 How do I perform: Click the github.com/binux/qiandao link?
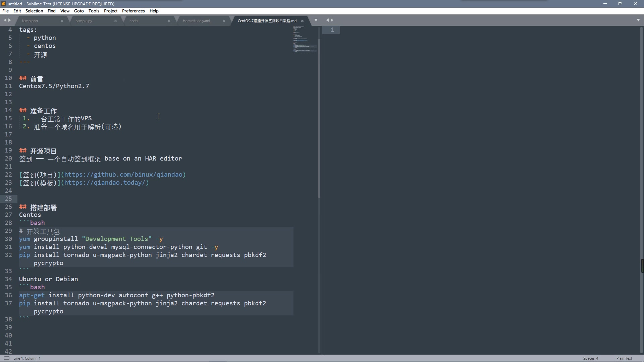tap(123, 175)
